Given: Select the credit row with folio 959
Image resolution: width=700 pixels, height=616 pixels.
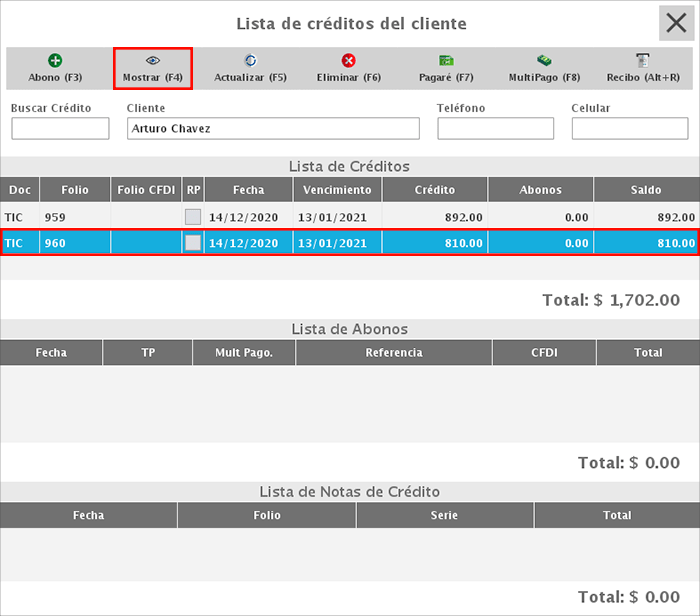Looking at the screenshot, I should [x=350, y=217].
